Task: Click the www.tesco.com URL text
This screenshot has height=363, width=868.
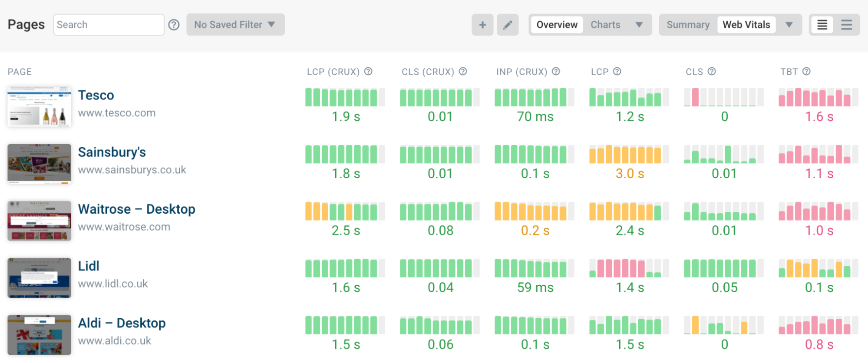Action: 117,113
